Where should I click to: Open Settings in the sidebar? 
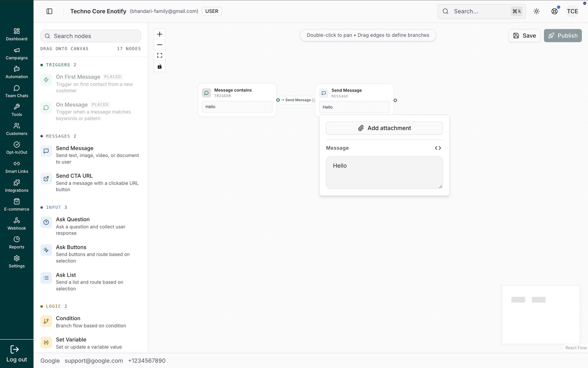point(17,262)
